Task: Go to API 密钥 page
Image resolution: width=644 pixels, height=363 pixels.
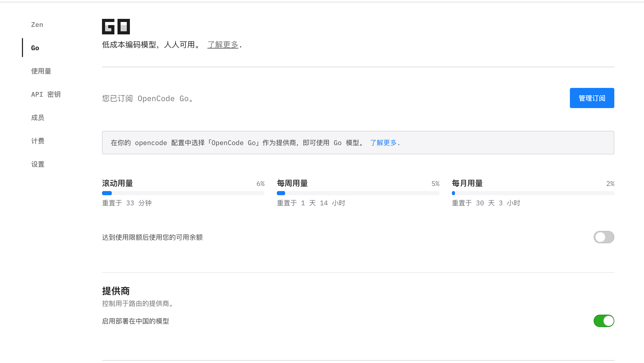Action: tap(46, 94)
